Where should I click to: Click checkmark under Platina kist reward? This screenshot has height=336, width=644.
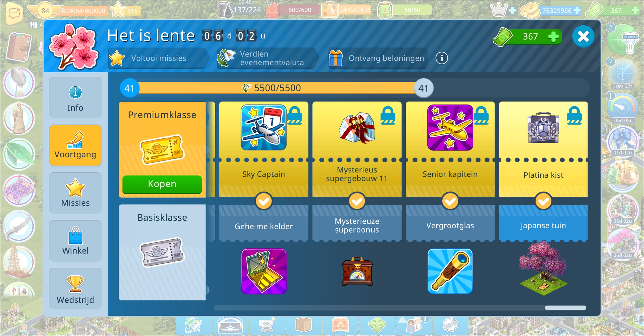click(x=543, y=201)
